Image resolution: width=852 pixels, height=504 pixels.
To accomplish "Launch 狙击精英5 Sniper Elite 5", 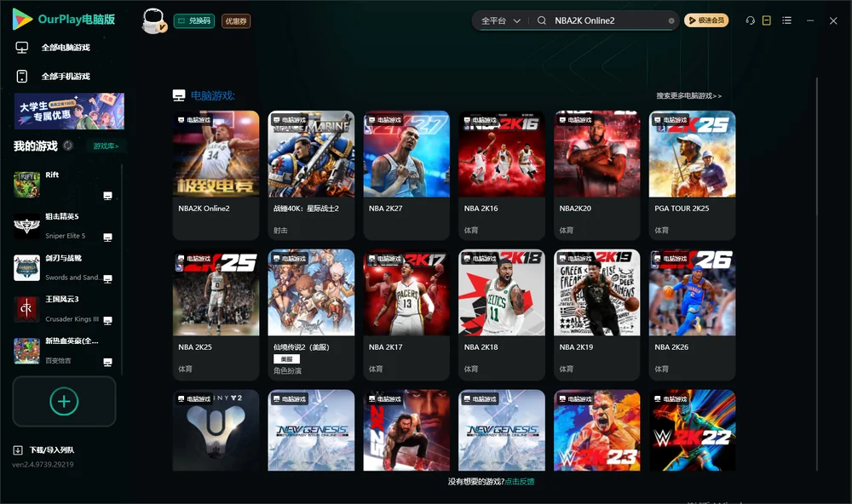I will click(x=63, y=226).
